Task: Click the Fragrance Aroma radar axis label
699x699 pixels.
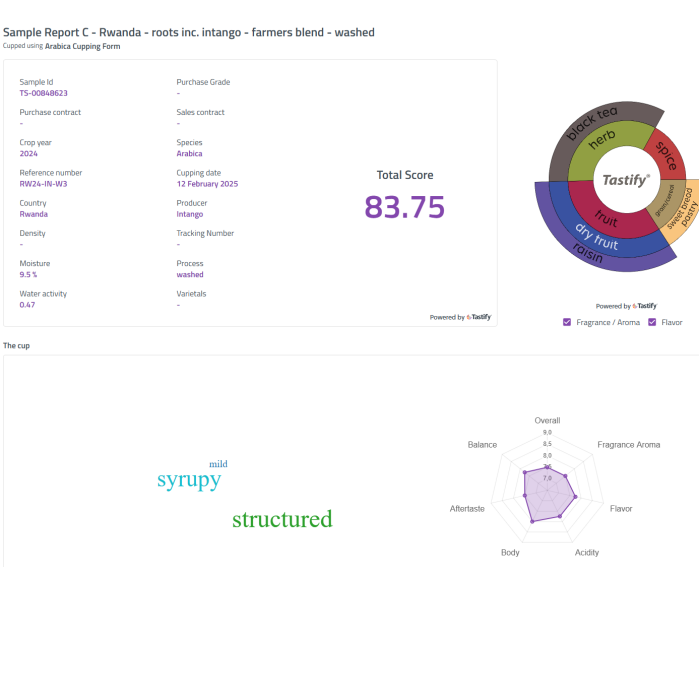Action: (x=629, y=444)
